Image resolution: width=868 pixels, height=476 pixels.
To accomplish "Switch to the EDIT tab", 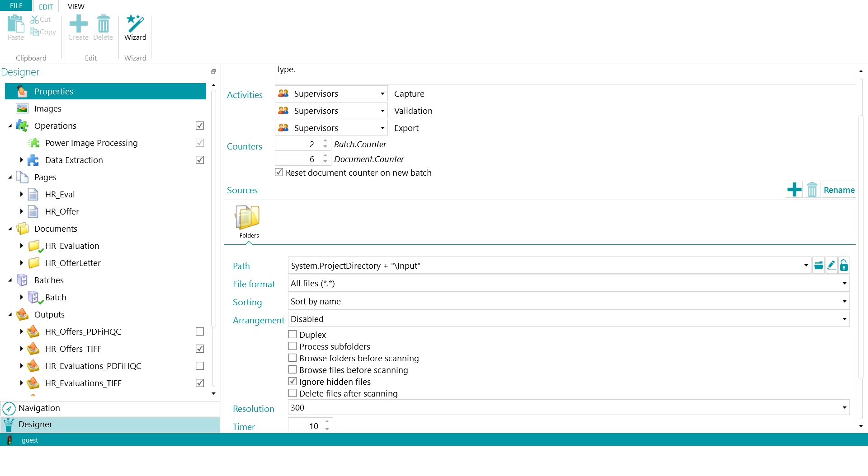I will [46, 7].
